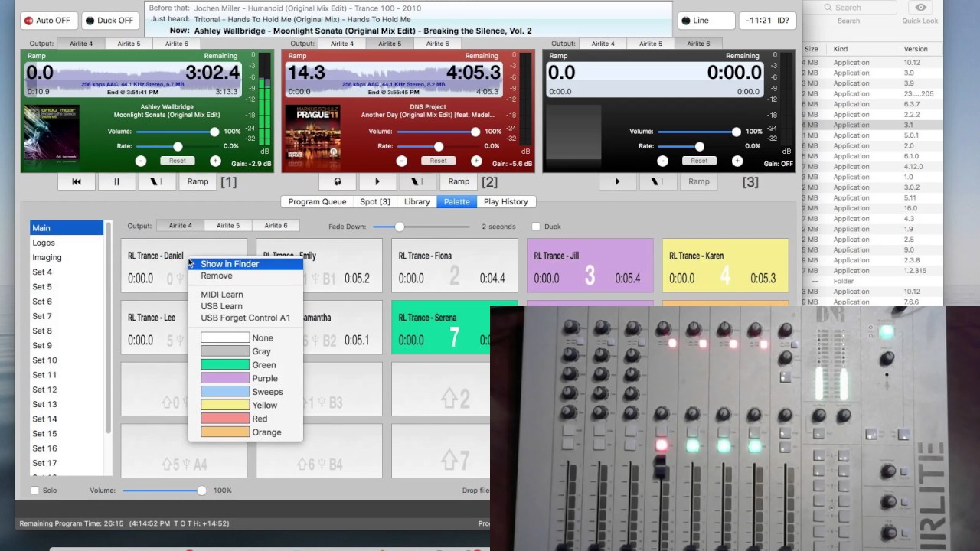Switch to the Program Queue tab
980x551 pixels.
click(317, 202)
